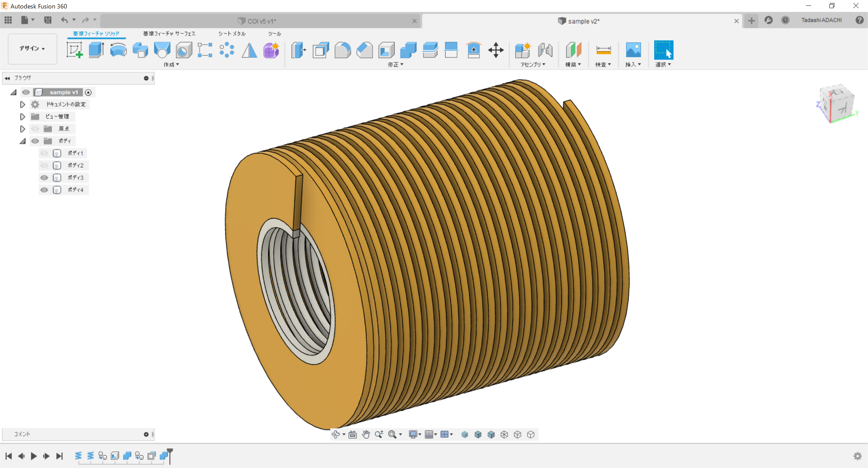Viewport: 868px width, 468px height.
Task: Select the New Component icon
Action: pyautogui.click(x=523, y=50)
